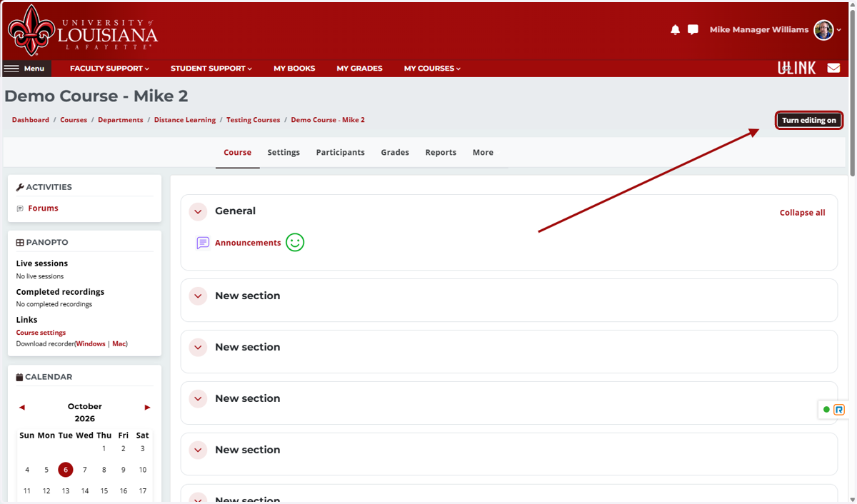857x504 pixels.
Task: Open the More tab menu
Action: click(x=483, y=152)
